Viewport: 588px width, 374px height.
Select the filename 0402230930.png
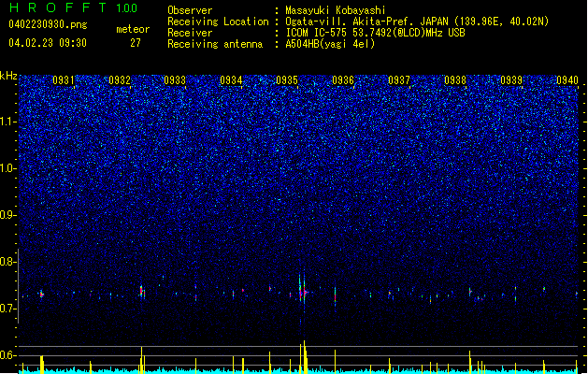tap(48, 25)
